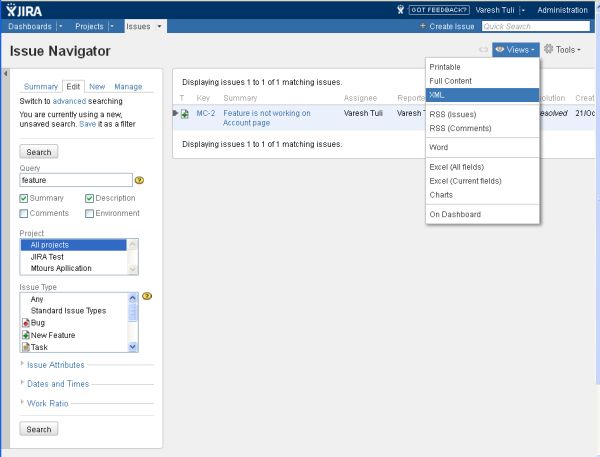Click Create Issue link

pyautogui.click(x=447, y=26)
